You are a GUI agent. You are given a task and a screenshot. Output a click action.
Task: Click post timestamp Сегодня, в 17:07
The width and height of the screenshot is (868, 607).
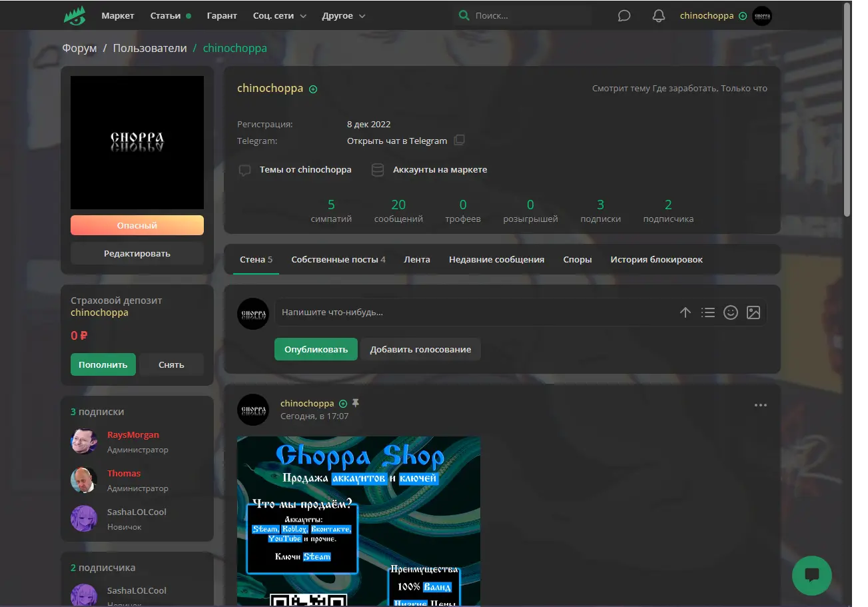pos(314,416)
